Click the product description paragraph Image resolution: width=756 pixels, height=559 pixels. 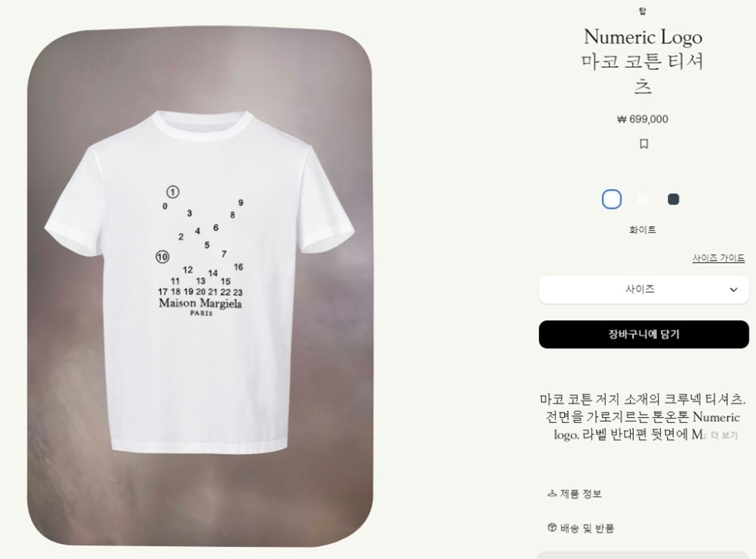[643, 417]
